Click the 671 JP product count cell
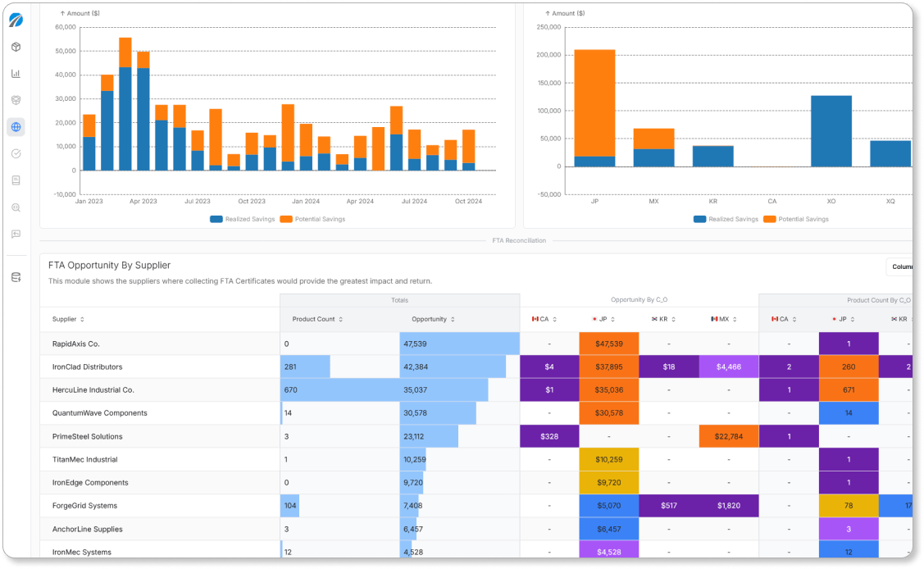Image resolution: width=924 pixels, height=569 pixels. point(849,390)
